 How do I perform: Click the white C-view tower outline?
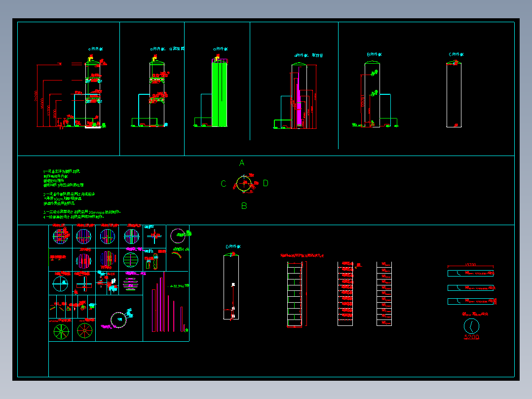[x=454, y=95]
